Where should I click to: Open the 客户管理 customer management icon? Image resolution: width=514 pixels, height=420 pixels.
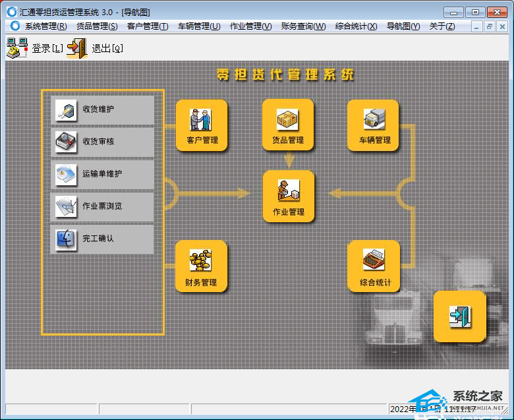click(x=201, y=125)
